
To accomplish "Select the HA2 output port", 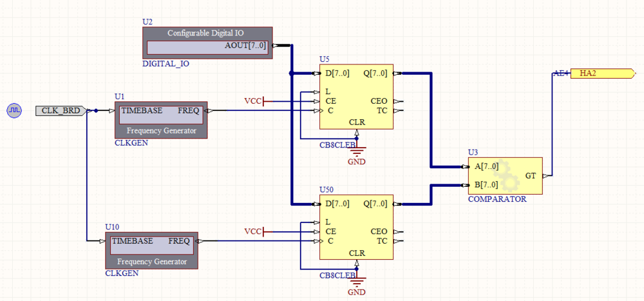I will point(597,73).
